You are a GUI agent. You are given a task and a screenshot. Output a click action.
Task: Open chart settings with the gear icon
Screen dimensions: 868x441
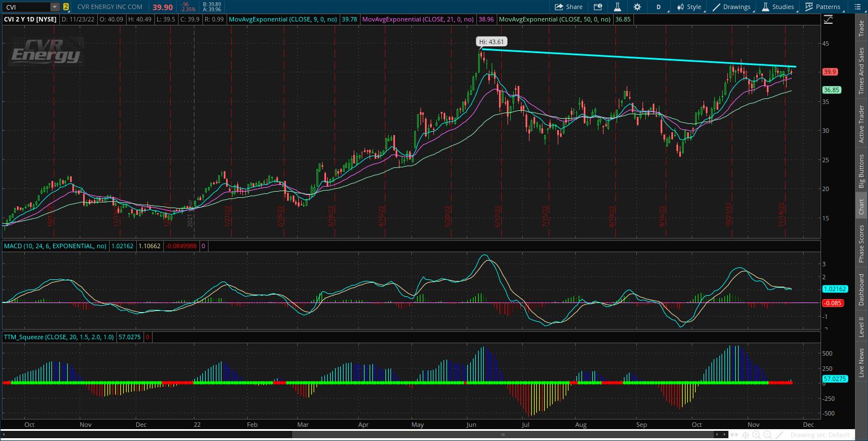(637, 7)
